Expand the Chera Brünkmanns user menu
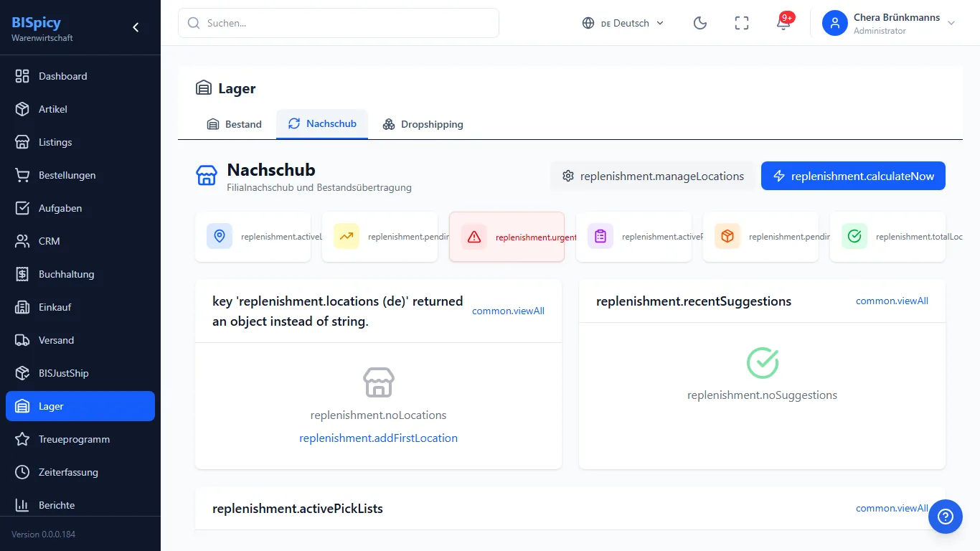 pos(890,23)
